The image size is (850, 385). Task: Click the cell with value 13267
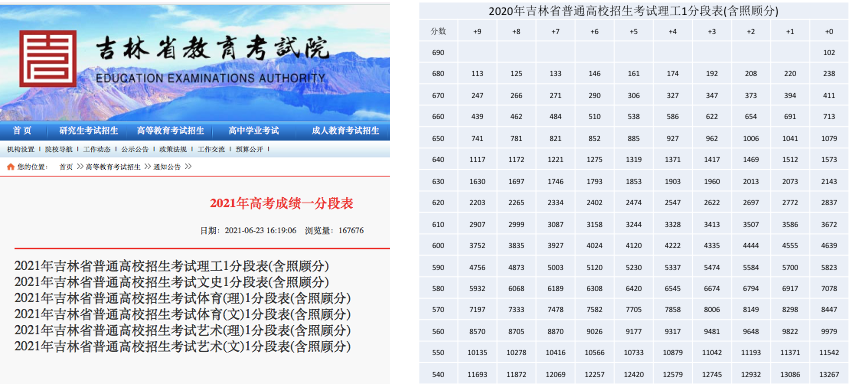point(829,374)
